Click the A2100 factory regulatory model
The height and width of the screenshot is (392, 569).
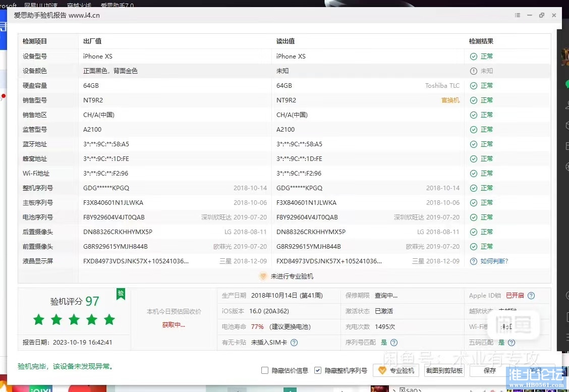pyautogui.click(x=92, y=130)
